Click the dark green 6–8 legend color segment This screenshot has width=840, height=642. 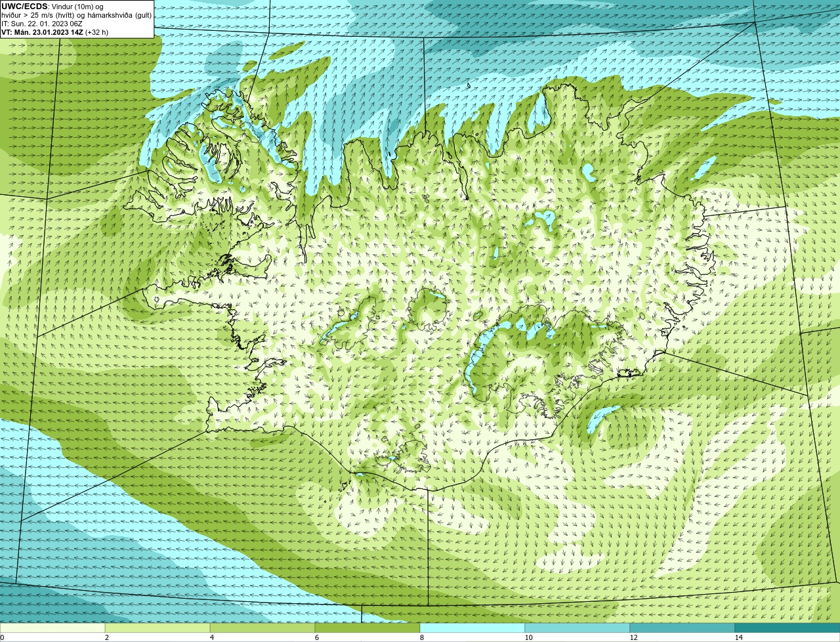367,628
